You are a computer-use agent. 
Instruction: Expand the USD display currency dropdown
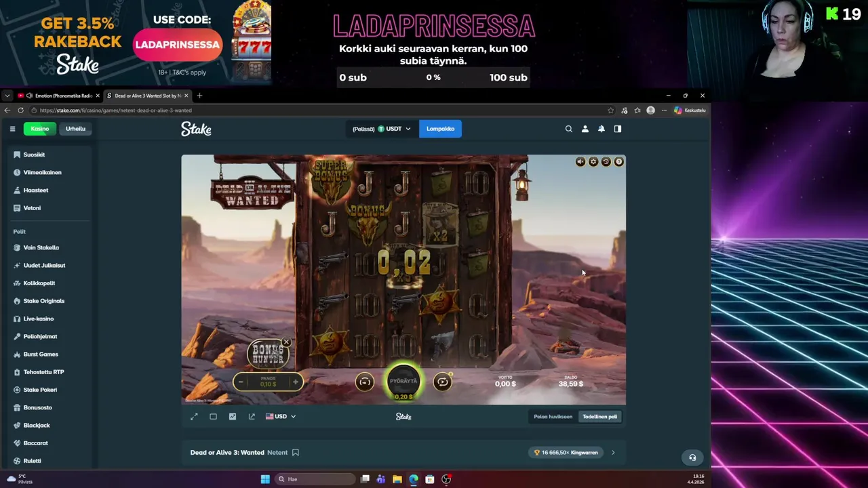281,416
